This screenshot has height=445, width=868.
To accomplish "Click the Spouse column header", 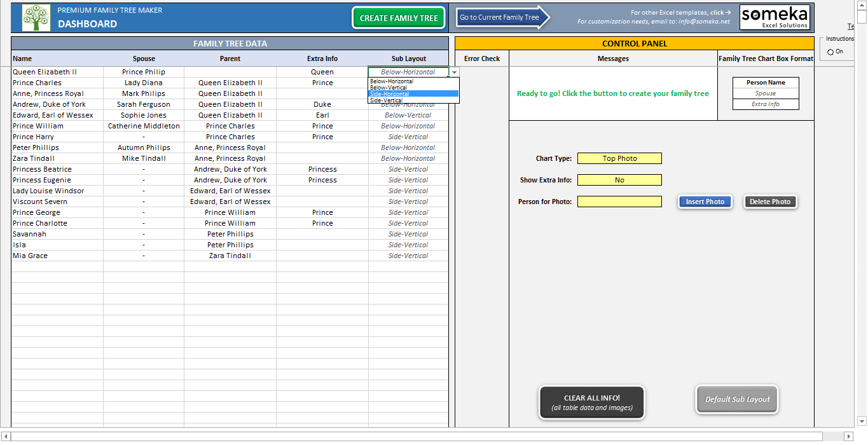I will pos(144,58).
